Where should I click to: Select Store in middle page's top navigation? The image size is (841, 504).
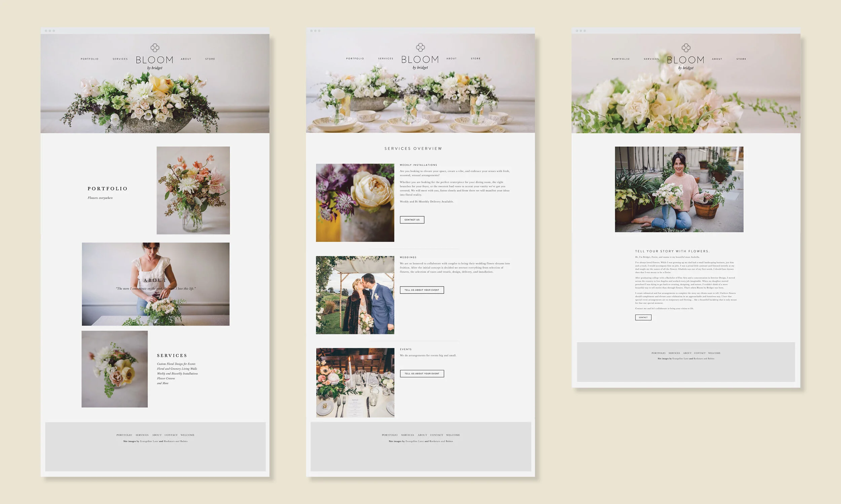point(476,59)
